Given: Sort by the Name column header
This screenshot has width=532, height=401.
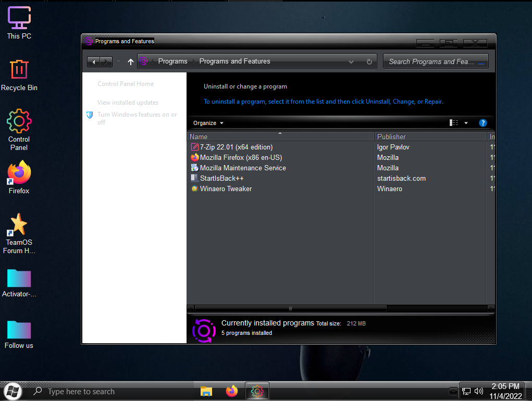Looking at the screenshot, I should 280,136.
